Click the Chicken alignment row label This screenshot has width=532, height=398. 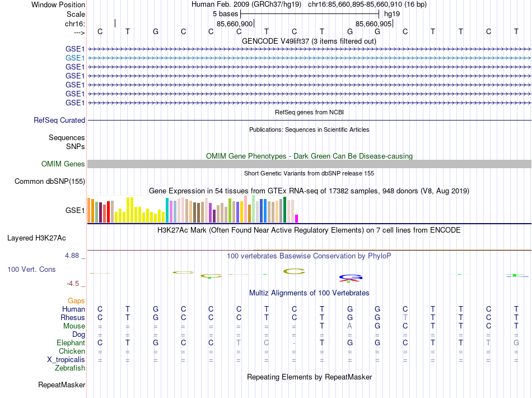[72, 351]
